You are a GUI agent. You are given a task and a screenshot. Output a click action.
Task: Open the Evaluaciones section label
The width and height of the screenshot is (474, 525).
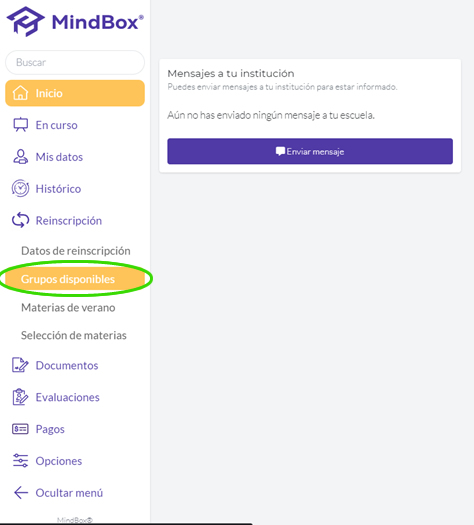(68, 397)
